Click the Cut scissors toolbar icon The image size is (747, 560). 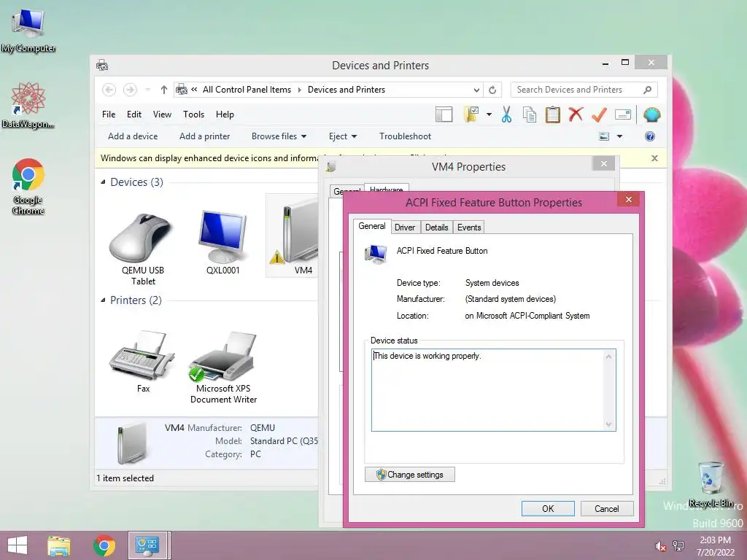(506, 114)
